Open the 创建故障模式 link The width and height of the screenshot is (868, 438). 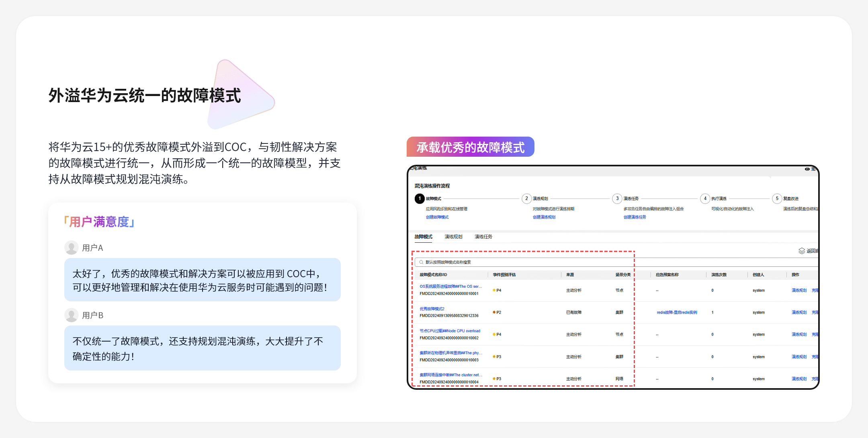[x=437, y=217]
